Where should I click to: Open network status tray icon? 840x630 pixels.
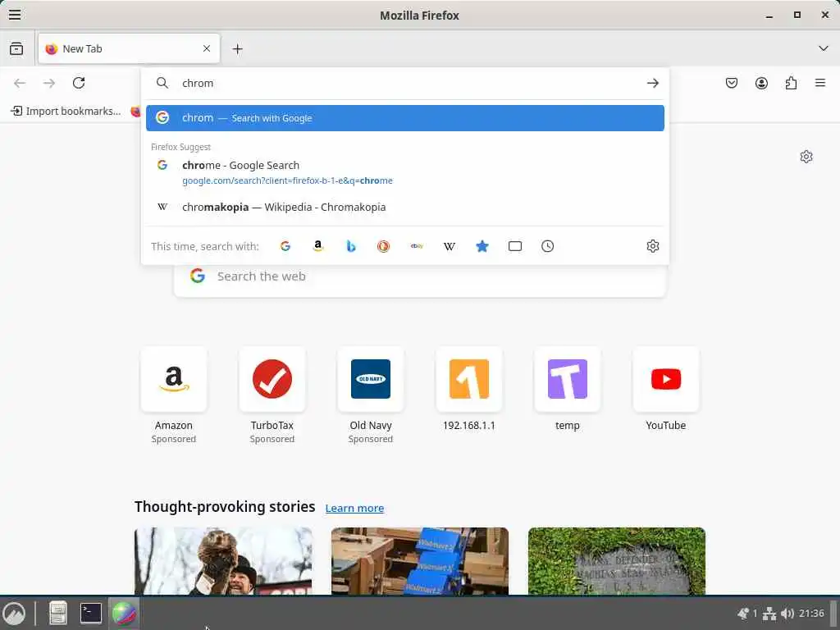click(x=769, y=614)
